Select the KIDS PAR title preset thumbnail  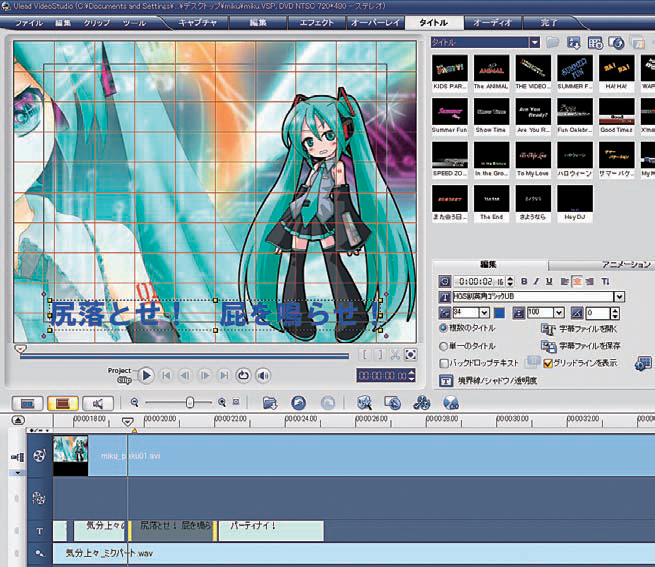click(x=449, y=68)
